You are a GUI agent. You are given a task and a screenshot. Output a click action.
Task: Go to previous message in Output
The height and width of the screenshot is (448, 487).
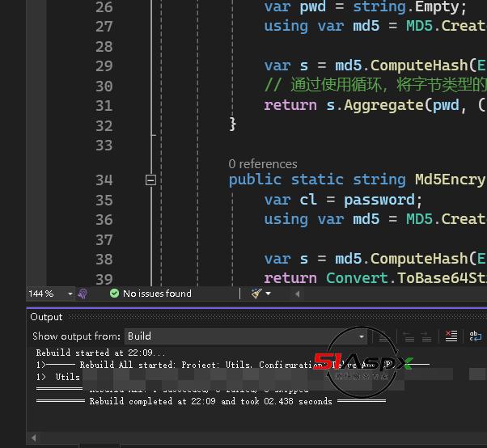point(409,336)
